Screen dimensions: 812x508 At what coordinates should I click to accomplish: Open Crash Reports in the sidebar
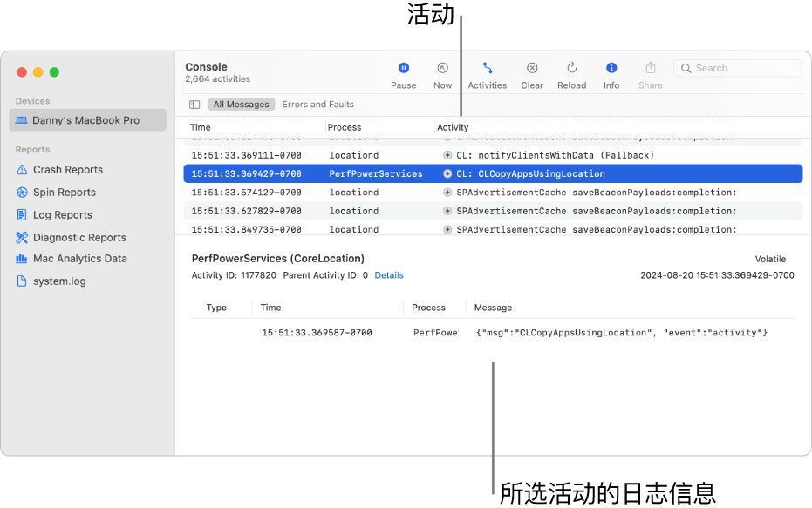(x=68, y=170)
